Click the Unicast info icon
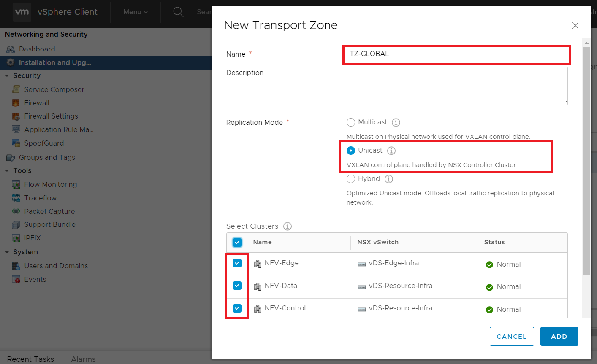Screen dimensions: 597x364 click(391, 151)
